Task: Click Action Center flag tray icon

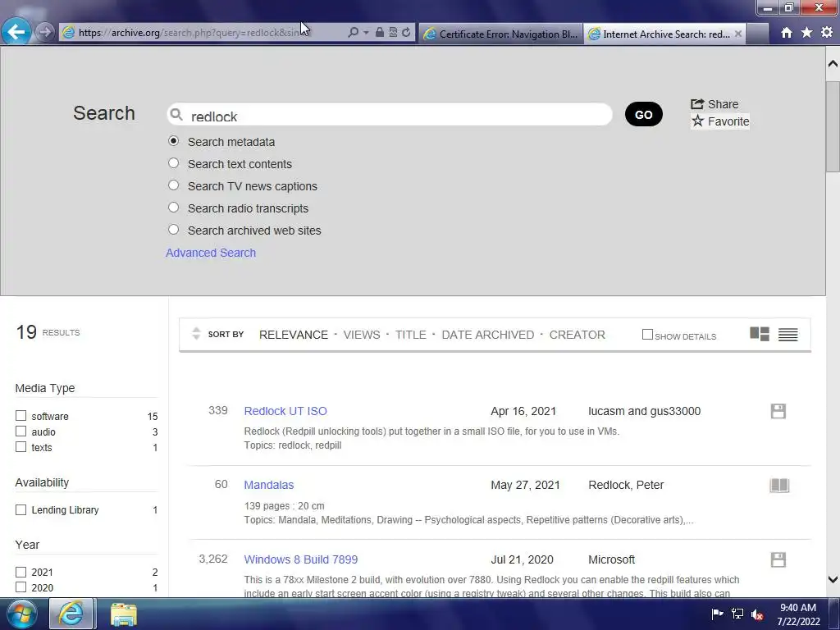Action: (x=717, y=614)
